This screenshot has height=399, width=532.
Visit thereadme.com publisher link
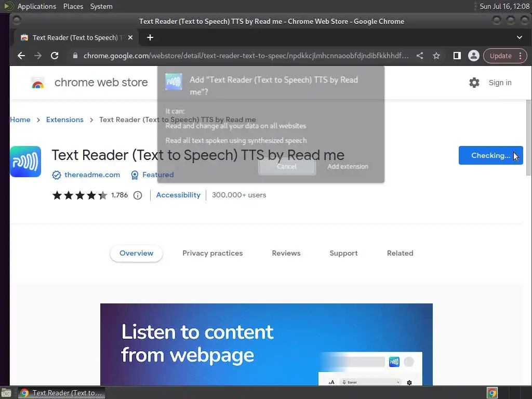(x=92, y=175)
